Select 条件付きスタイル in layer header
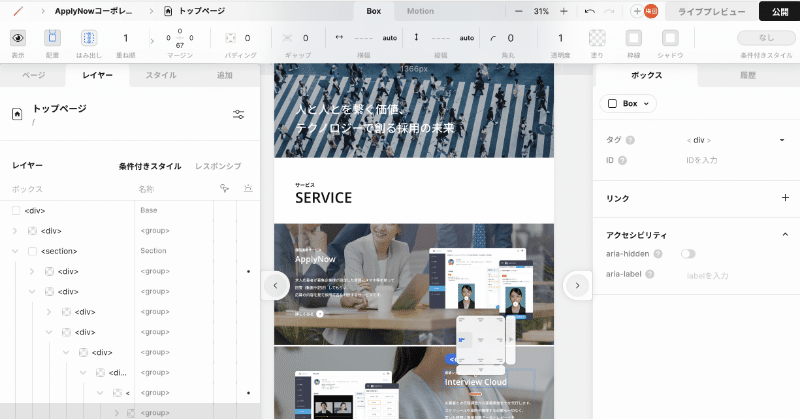Viewport: 800px width, 419px height. click(x=150, y=166)
